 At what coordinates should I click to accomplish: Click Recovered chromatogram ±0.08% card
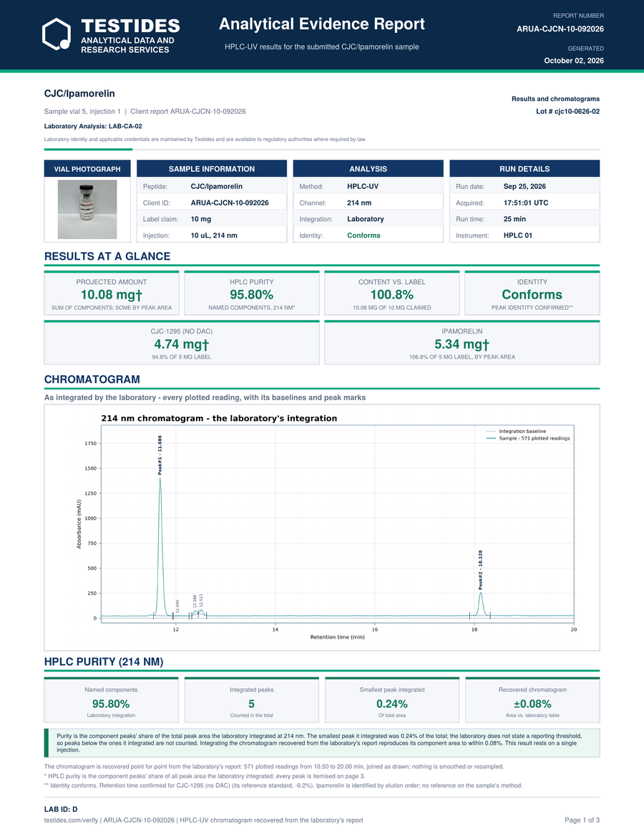point(532,699)
